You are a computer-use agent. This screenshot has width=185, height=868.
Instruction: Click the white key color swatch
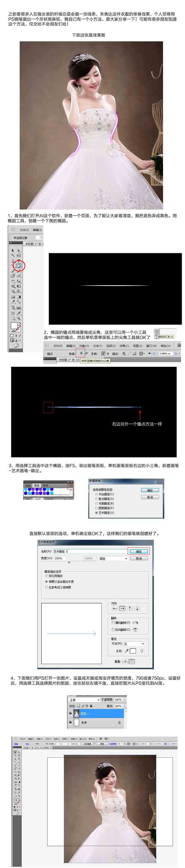(133, 651)
